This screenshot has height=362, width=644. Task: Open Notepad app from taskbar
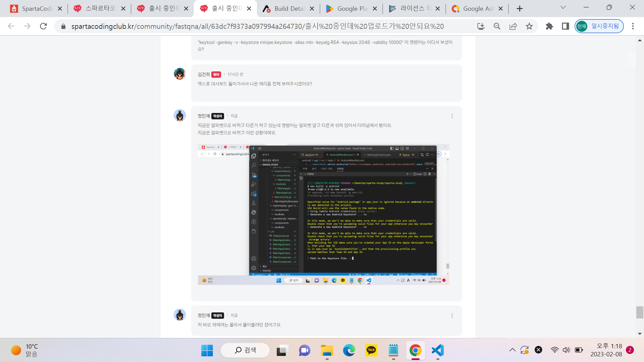tap(393, 351)
